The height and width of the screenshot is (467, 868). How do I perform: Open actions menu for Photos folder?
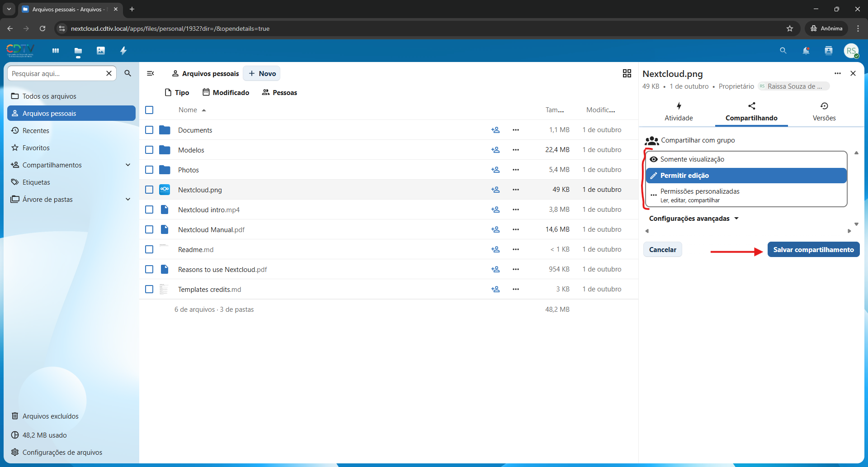point(515,170)
